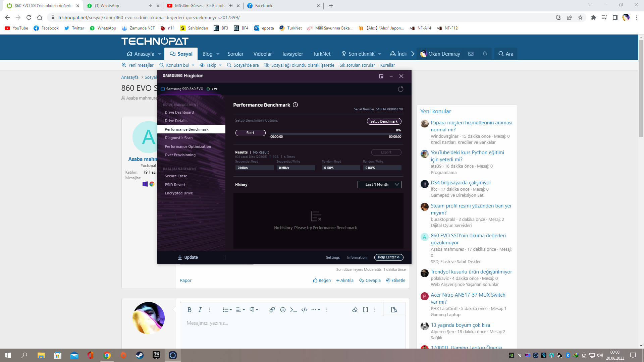Click the eraser remove formatting icon

355,310
